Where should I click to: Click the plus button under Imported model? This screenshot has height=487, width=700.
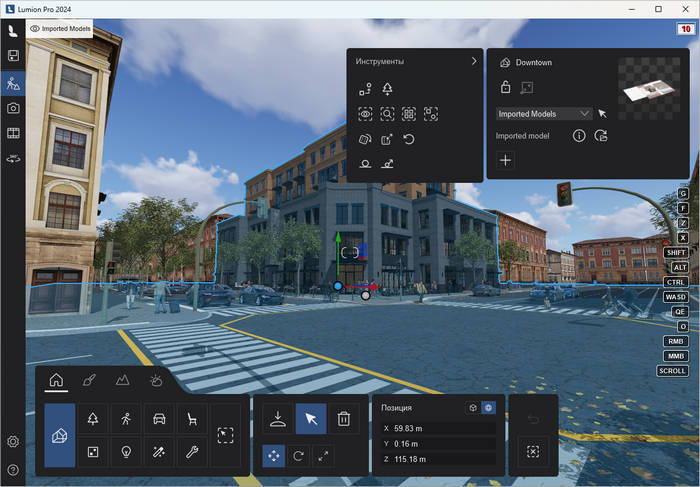tap(506, 160)
